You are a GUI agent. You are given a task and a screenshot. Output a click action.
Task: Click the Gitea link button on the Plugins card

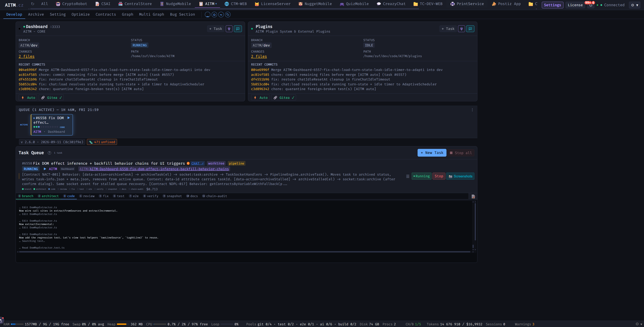[283, 98]
